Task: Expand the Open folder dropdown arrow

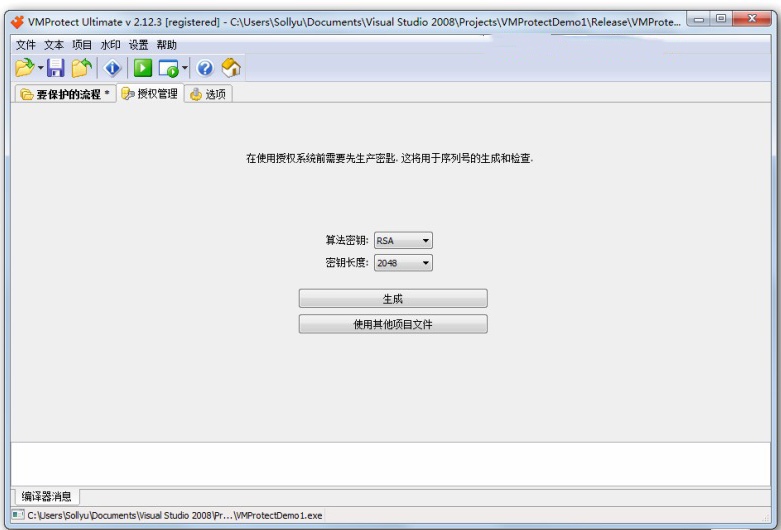Action: pos(40,68)
